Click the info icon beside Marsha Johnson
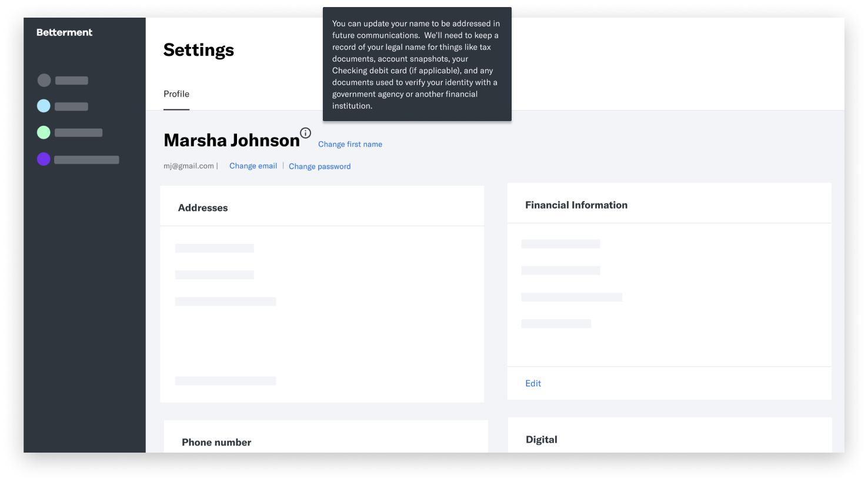Image resolution: width=868 pixels, height=482 pixels. pos(305,133)
